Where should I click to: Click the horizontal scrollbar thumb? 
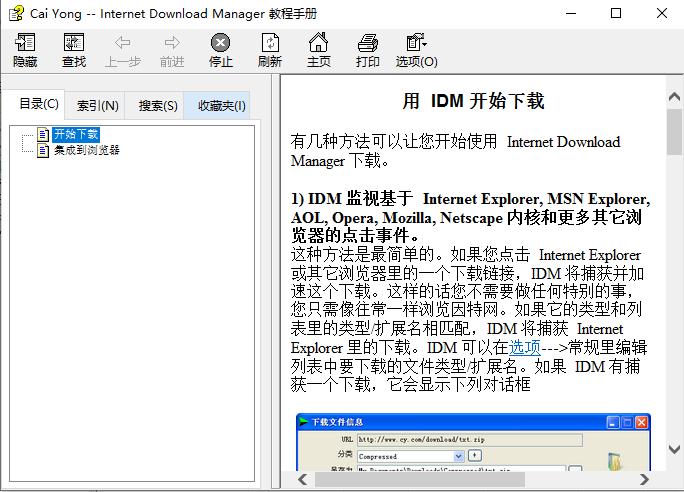pyautogui.click(x=420, y=479)
